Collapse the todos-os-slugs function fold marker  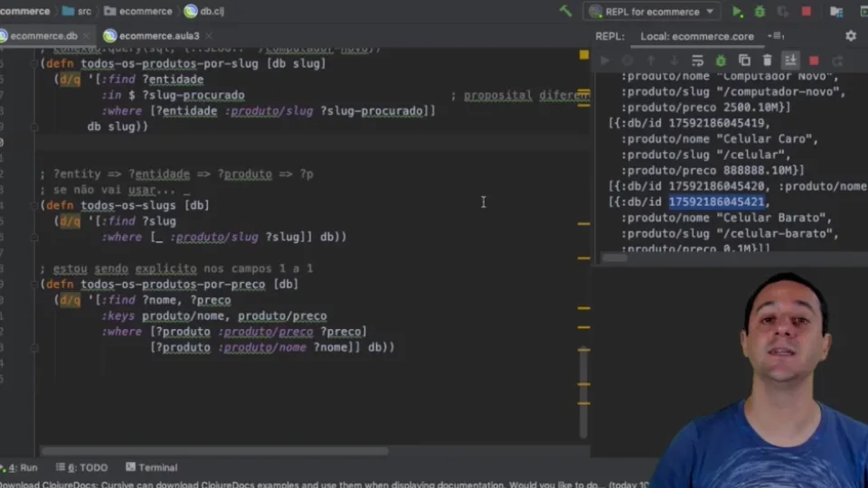pos(34,205)
